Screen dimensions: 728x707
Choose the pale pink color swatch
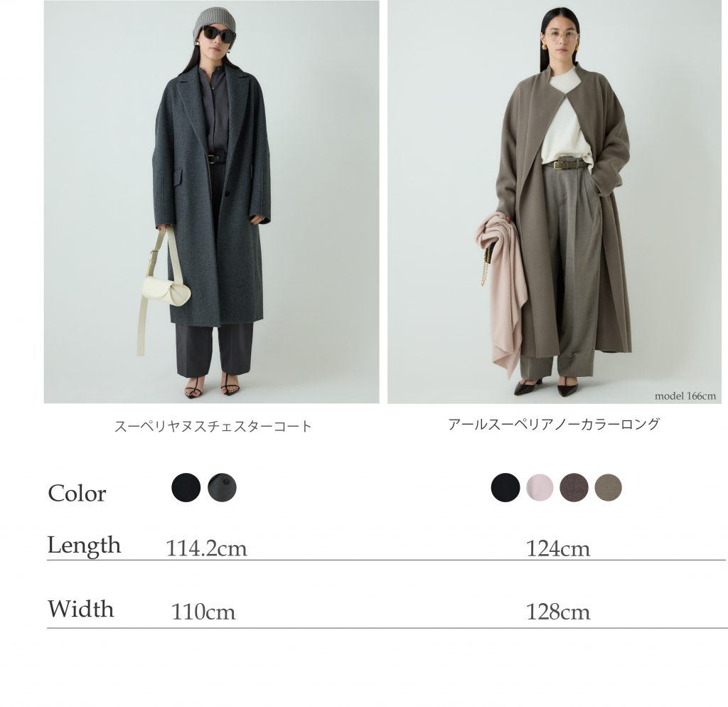point(540,487)
